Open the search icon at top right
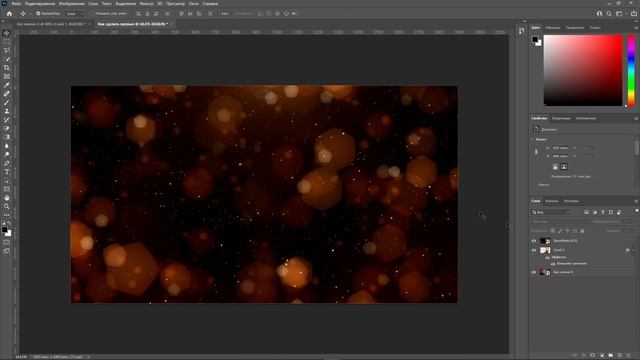This screenshot has width=640, height=360. pyautogui.click(x=609, y=13)
